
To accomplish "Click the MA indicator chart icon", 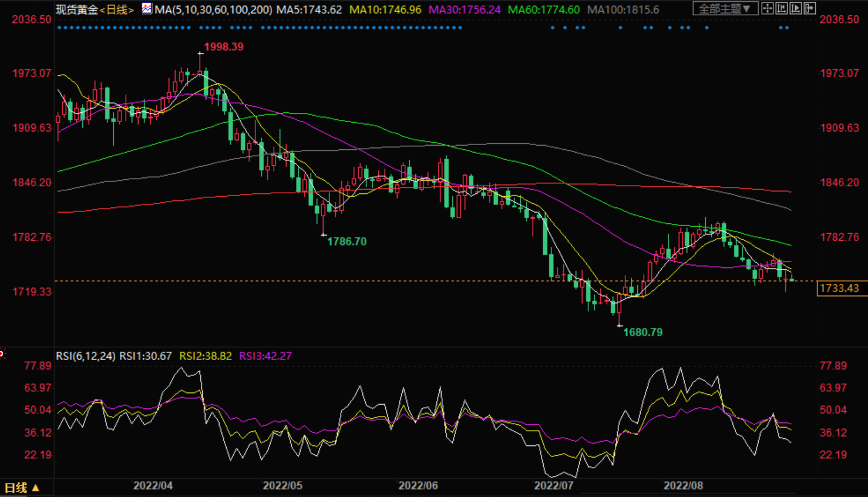I will click(147, 9).
